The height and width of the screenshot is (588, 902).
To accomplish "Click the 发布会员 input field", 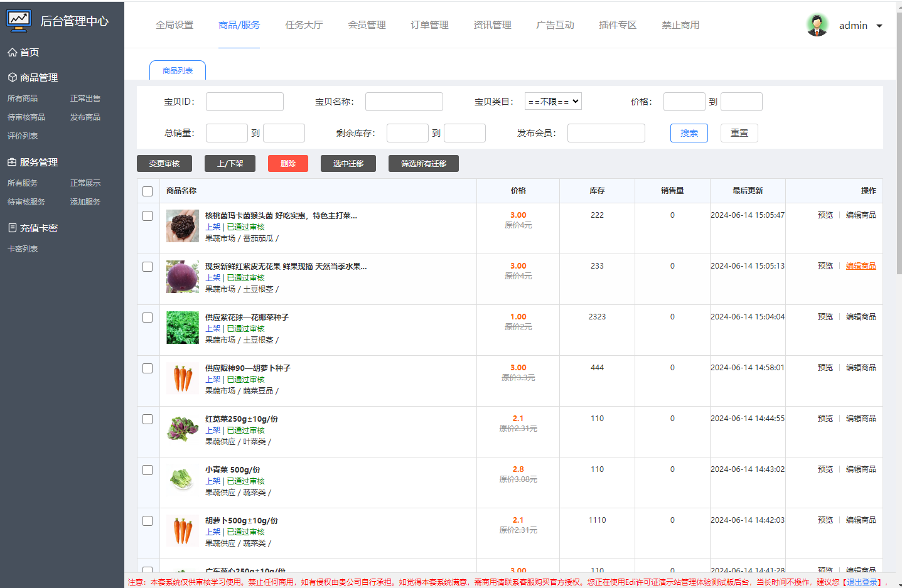I will click(606, 133).
